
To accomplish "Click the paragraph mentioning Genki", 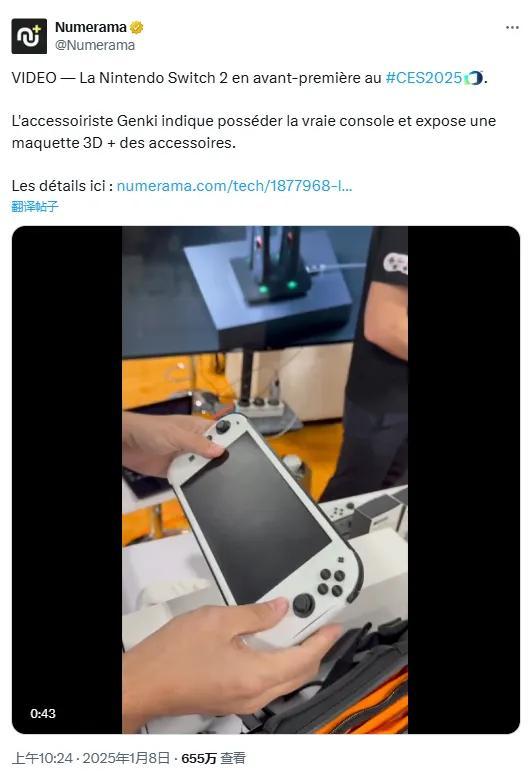I will coord(254,131).
